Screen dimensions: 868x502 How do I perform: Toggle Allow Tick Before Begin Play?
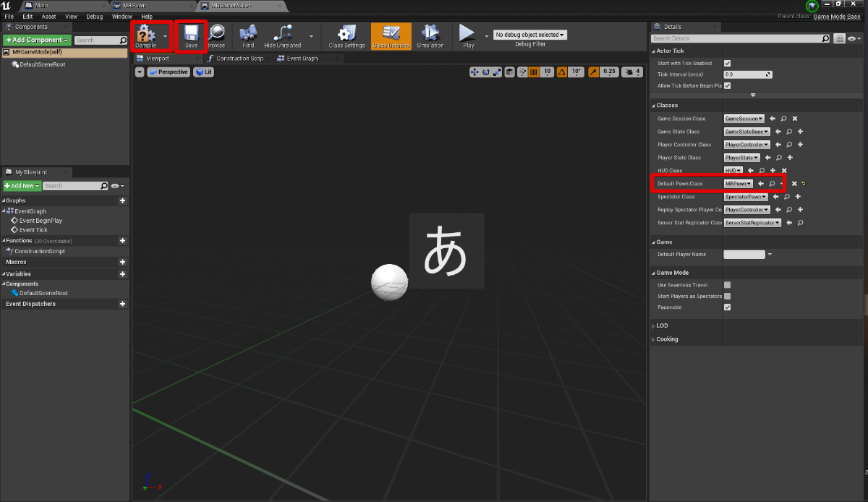[x=728, y=86]
